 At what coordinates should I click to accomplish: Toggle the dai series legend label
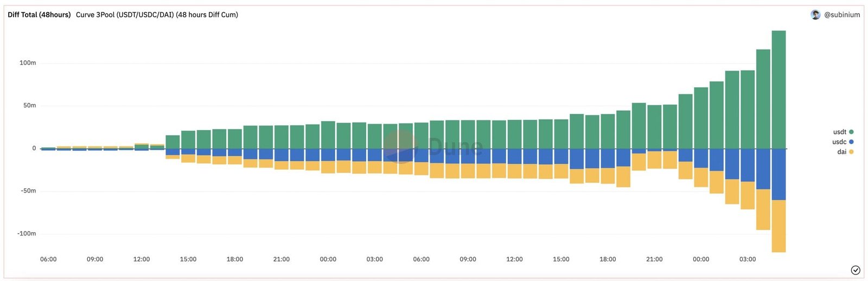[x=841, y=152]
